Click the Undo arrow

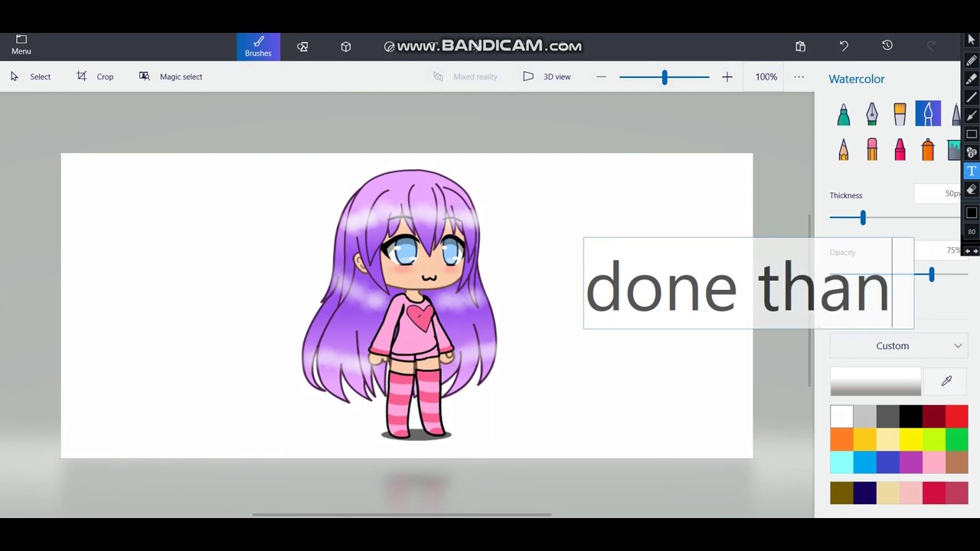tap(844, 46)
